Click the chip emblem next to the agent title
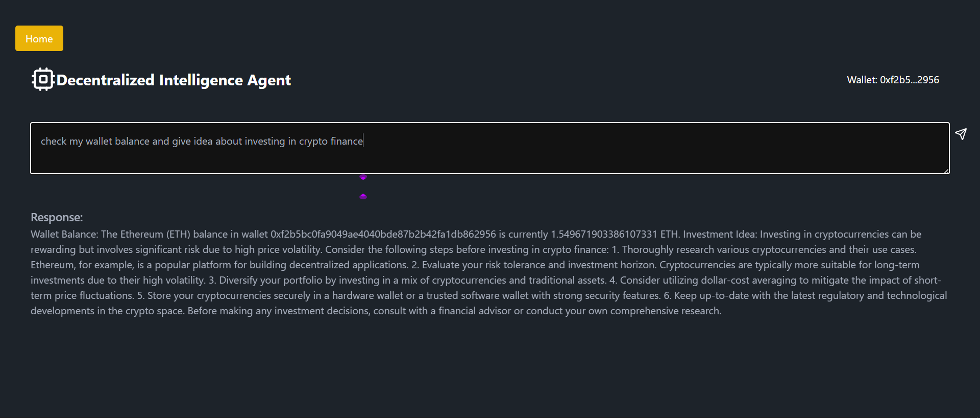980x418 pixels. pyautogui.click(x=42, y=79)
